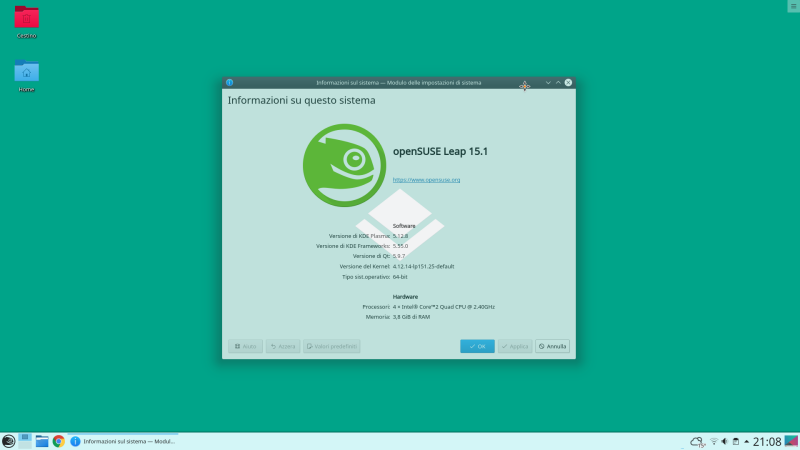800x450 pixels.
Task: Click the Intel Core 2 Quad processor value
Action: point(444,307)
